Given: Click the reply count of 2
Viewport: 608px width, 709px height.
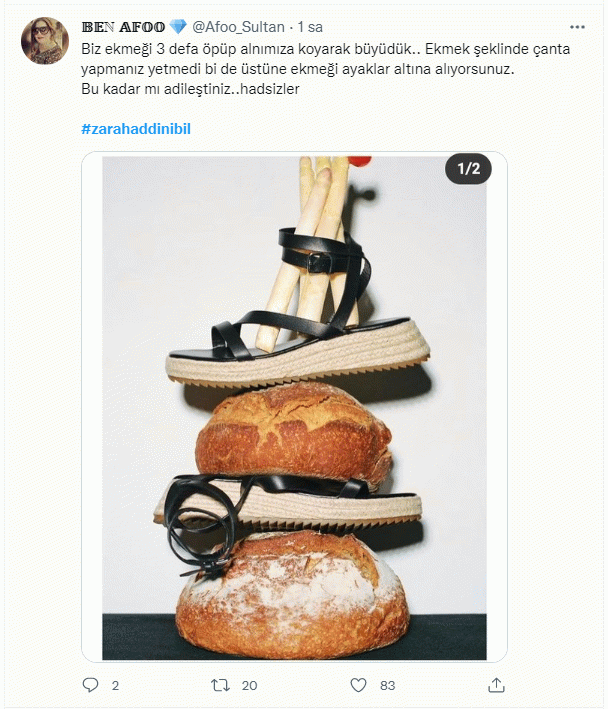Looking at the screenshot, I should tap(116, 685).
